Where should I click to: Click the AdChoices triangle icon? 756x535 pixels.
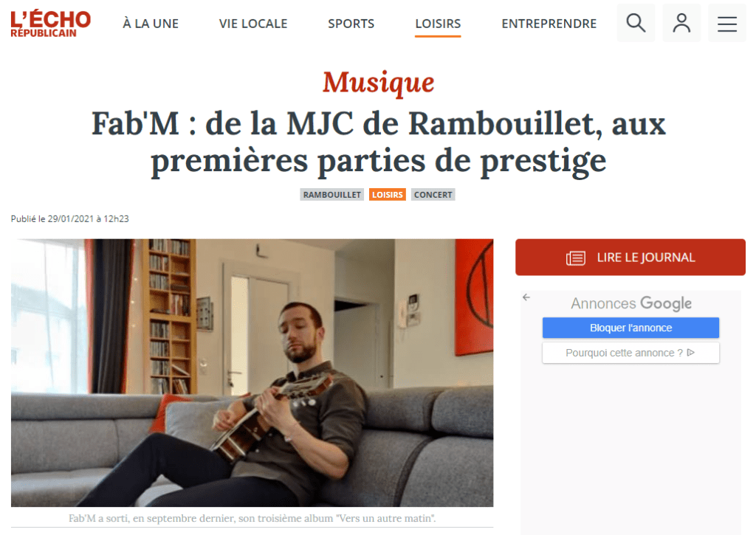coord(690,352)
